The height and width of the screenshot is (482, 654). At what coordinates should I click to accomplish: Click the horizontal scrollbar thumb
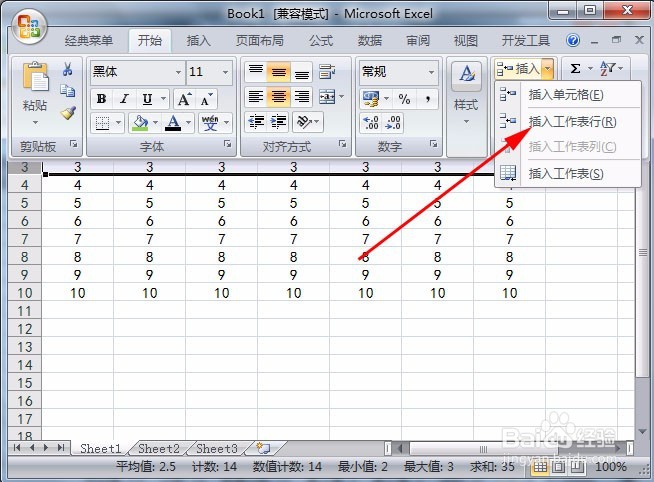(484, 449)
